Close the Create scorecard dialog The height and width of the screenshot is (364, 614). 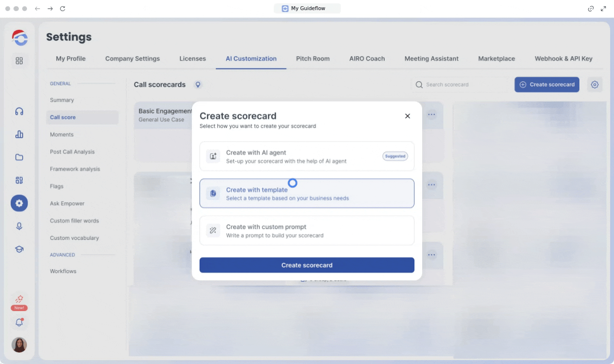407,116
